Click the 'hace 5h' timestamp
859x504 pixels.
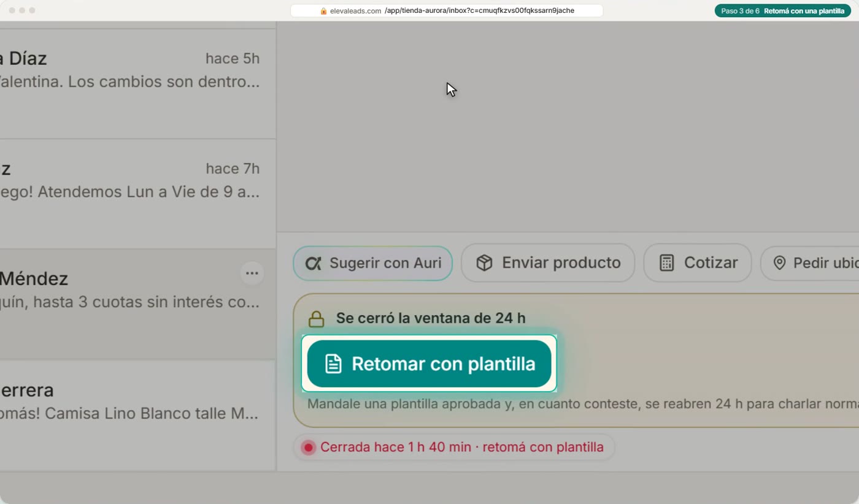233,59
